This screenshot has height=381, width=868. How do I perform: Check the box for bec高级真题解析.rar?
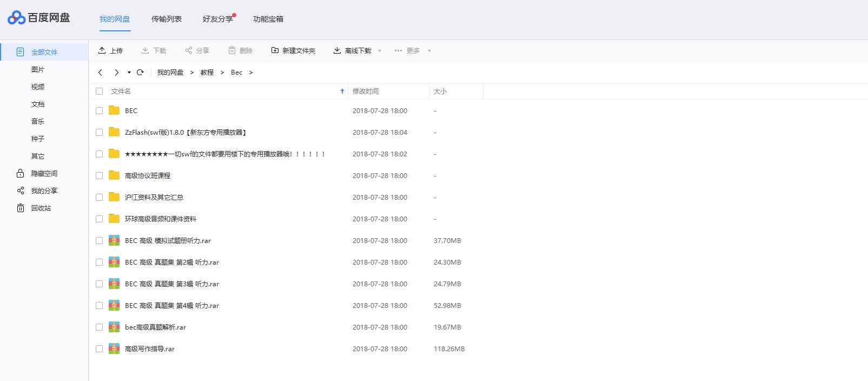click(x=99, y=327)
